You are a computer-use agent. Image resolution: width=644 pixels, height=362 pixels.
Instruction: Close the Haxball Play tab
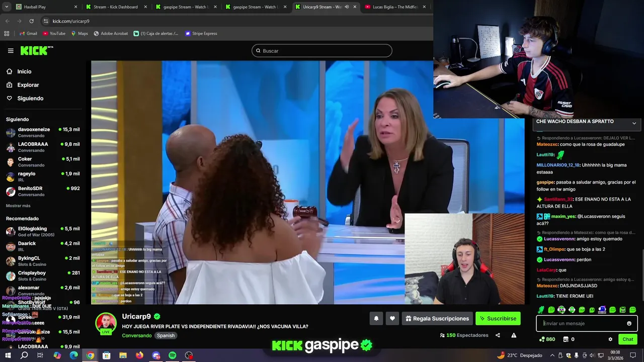tap(76, 7)
